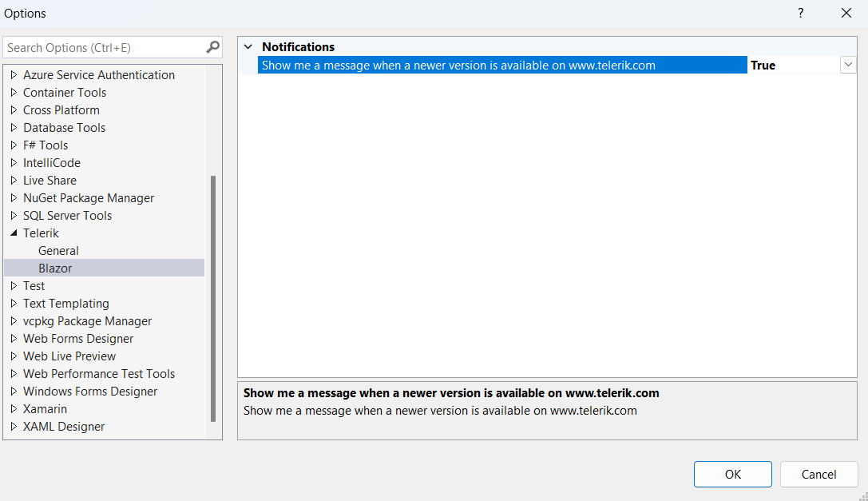Expand the Web Forms Designer node
The height and width of the screenshot is (501, 868).
click(14, 339)
